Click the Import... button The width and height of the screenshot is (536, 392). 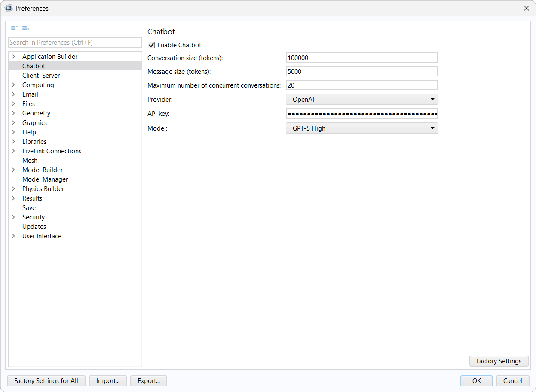[x=107, y=381]
